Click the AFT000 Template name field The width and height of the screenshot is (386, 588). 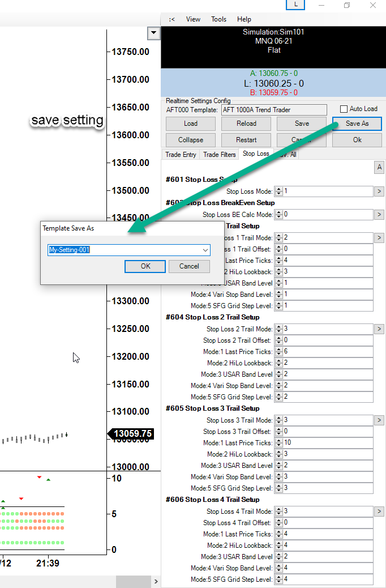click(x=273, y=109)
